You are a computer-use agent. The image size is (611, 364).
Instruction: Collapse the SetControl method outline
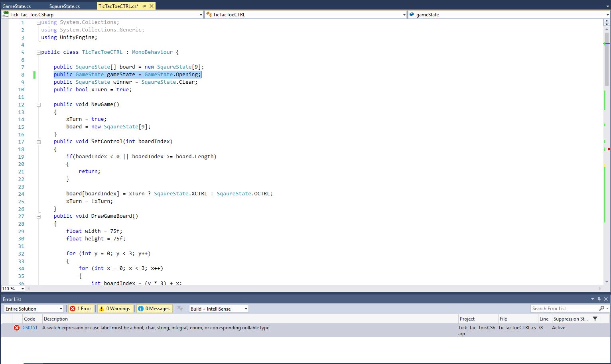[39, 142]
